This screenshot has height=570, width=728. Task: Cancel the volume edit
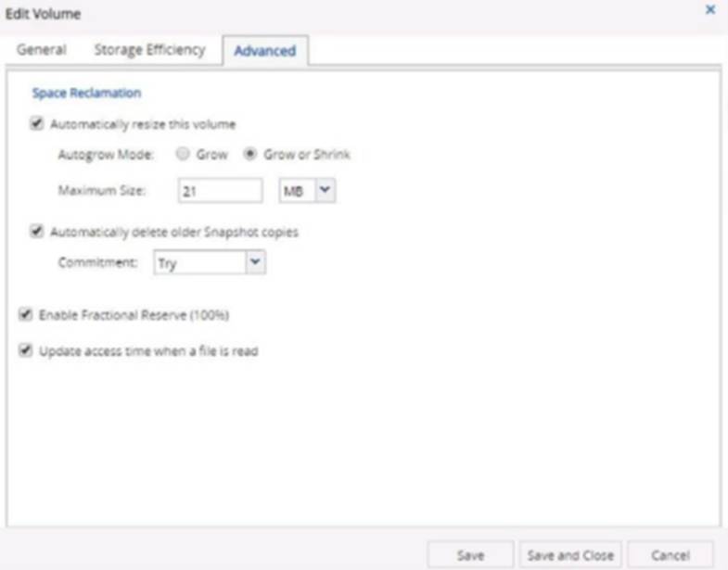pyautogui.click(x=670, y=554)
